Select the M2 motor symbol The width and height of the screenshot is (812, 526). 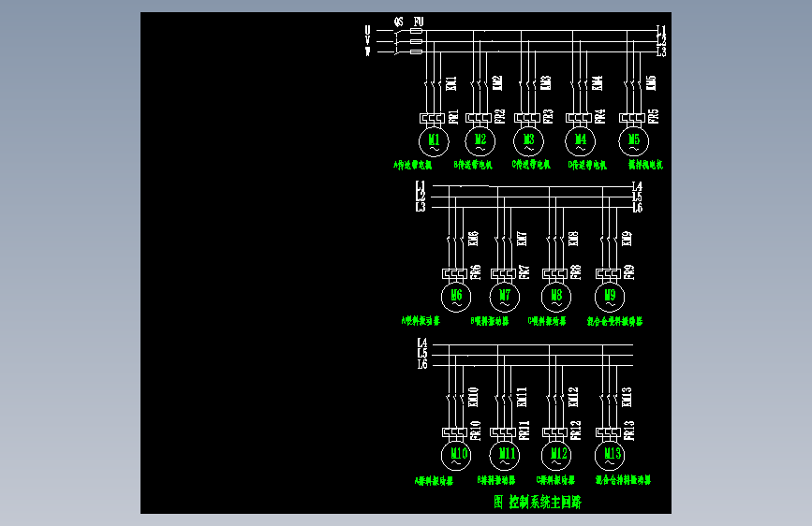coord(480,141)
